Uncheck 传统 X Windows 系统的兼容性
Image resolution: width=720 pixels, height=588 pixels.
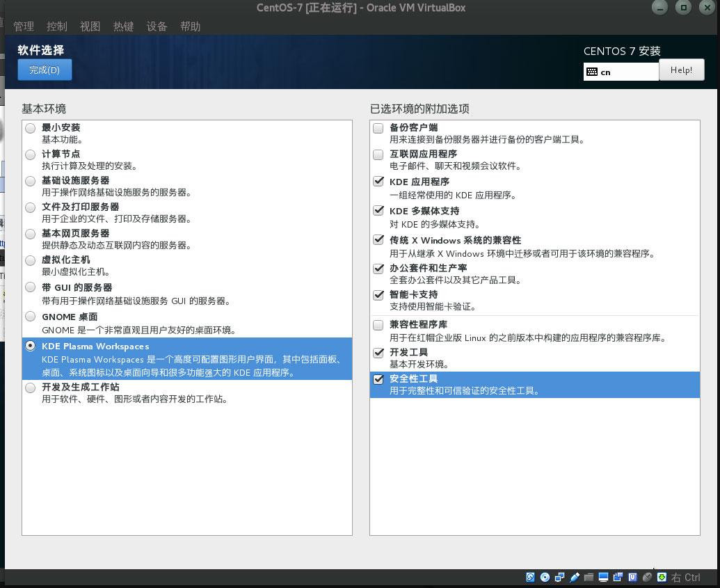[378, 240]
